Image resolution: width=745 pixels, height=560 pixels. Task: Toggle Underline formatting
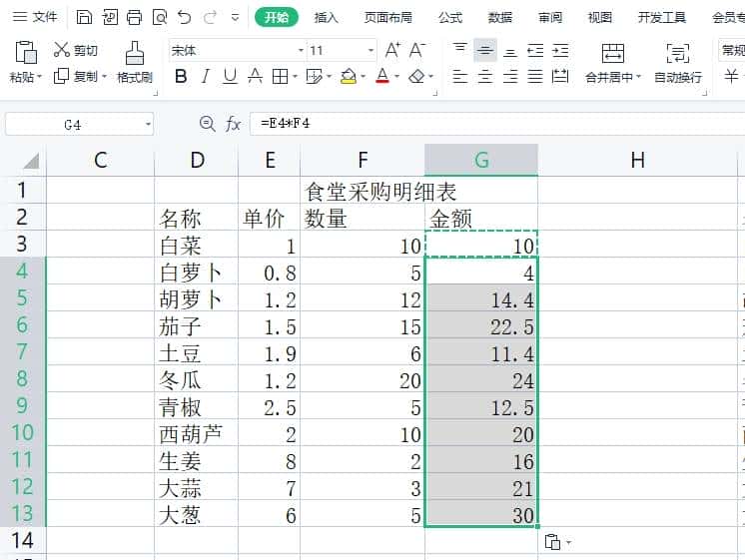pos(230,76)
